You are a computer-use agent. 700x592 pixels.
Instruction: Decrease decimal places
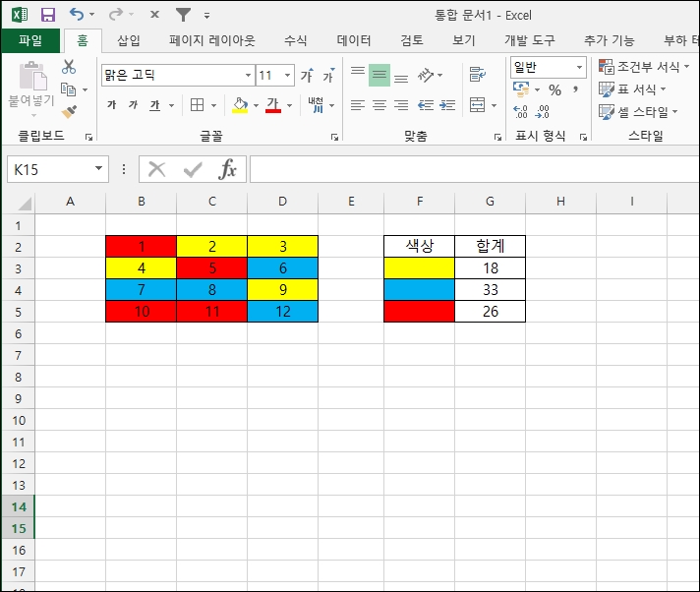tap(542, 111)
